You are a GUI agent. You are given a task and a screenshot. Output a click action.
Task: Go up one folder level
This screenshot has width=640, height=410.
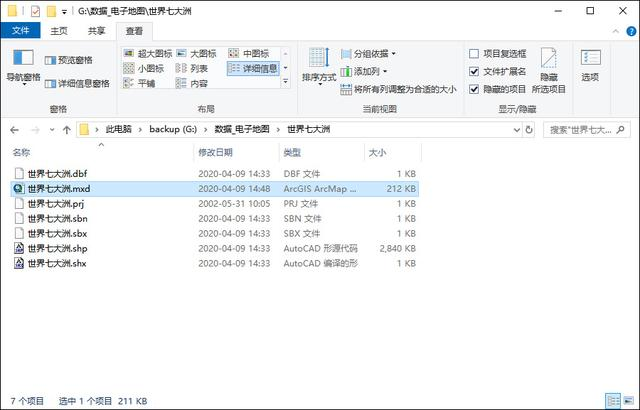point(67,130)
